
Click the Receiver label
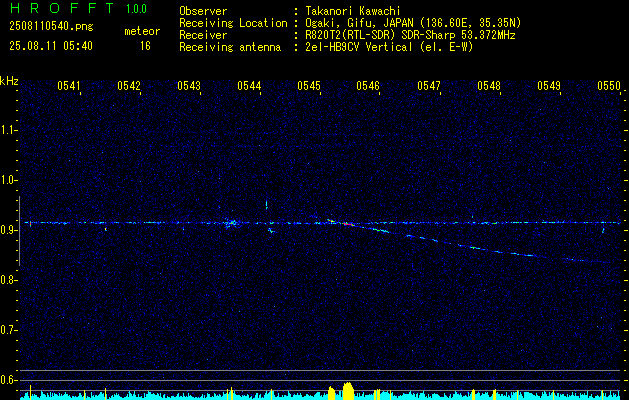203,35
